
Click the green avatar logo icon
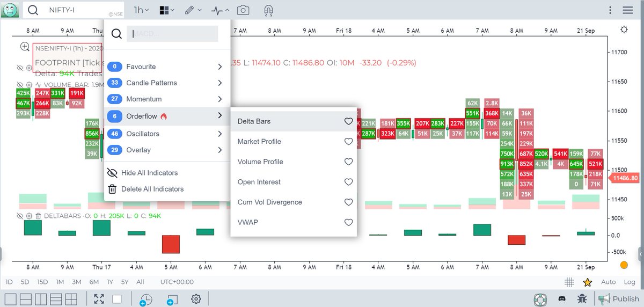tap(10, 10)
